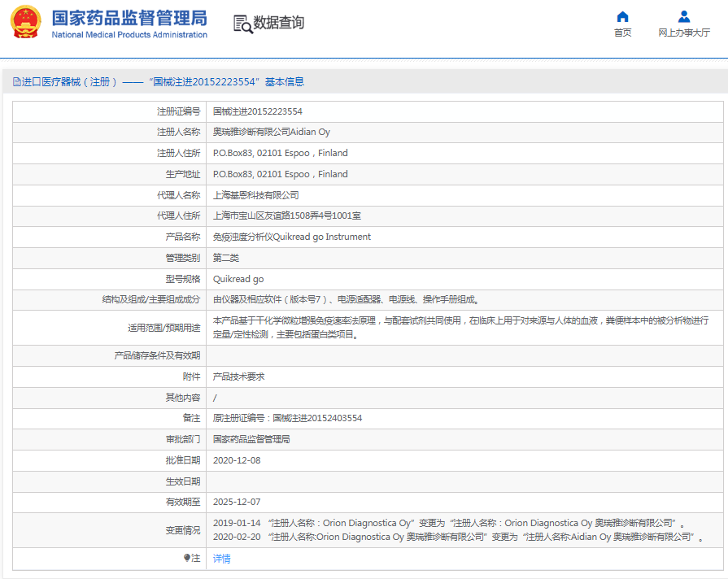The height and width of the screenshot is (579, 728).
Task: Click product name Quikread go Instrument cell
Action: [x=291, y=237]
